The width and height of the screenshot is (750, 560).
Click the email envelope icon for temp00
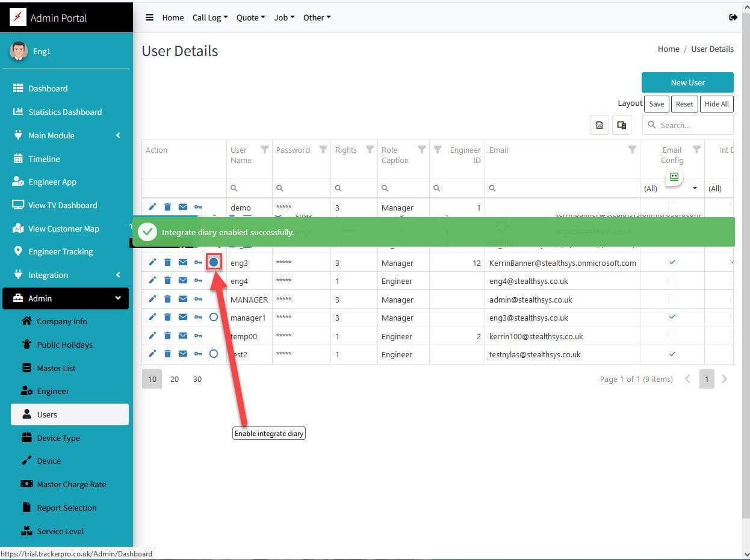pyautogui.click(x=183, y=336)
